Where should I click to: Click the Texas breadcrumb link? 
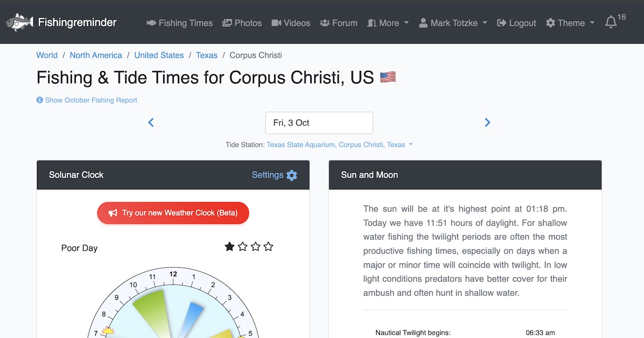click(207, 55)
